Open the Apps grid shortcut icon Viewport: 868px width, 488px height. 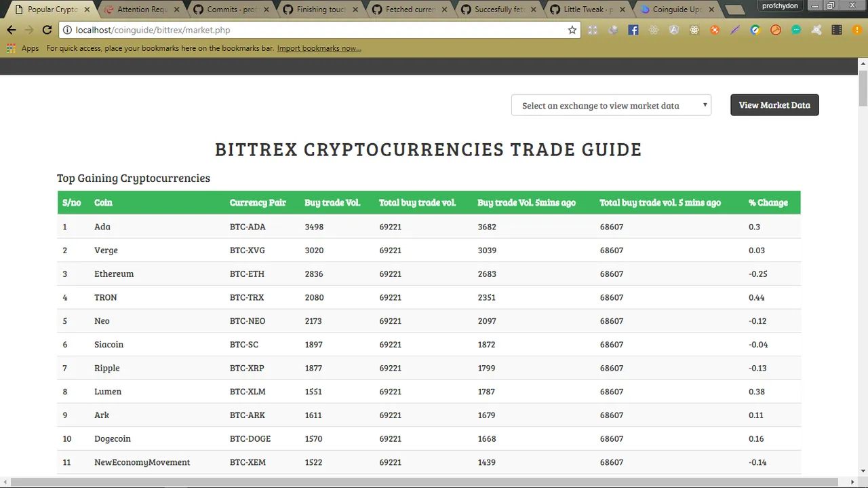point(11,48)
